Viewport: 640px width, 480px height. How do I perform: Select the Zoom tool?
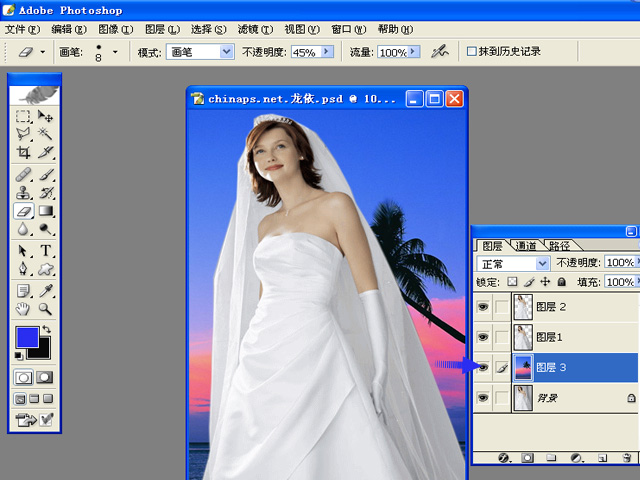(45, 309)
